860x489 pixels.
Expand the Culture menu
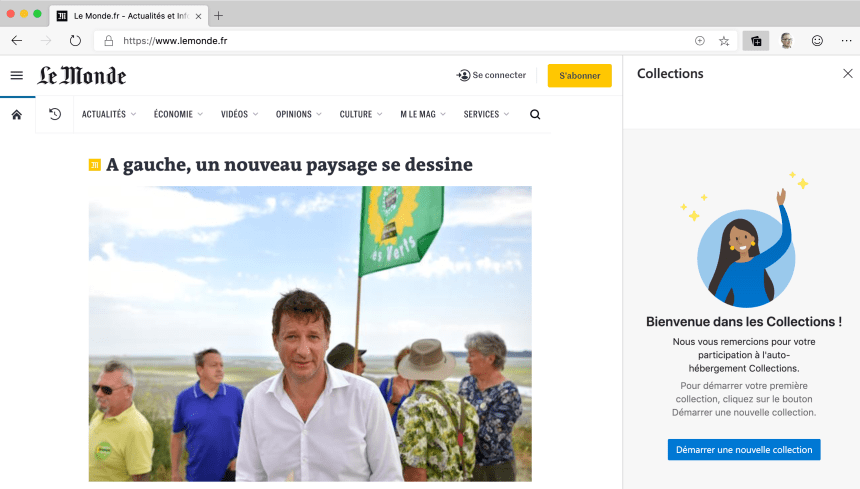[361, 114]
